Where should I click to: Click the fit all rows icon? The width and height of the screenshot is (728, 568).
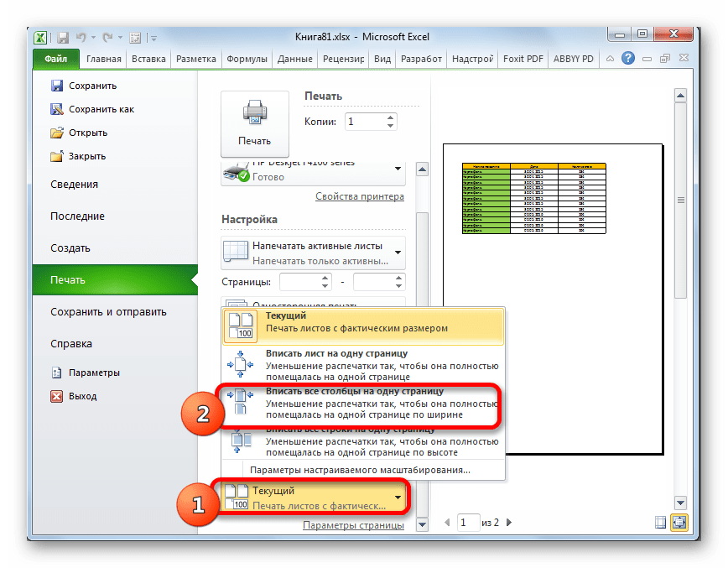click(241, 440)
